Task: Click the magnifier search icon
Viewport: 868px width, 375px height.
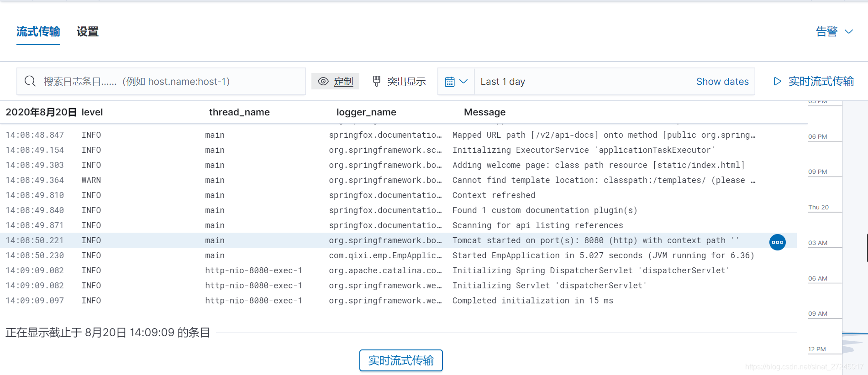Action: [x=30, y=81]
